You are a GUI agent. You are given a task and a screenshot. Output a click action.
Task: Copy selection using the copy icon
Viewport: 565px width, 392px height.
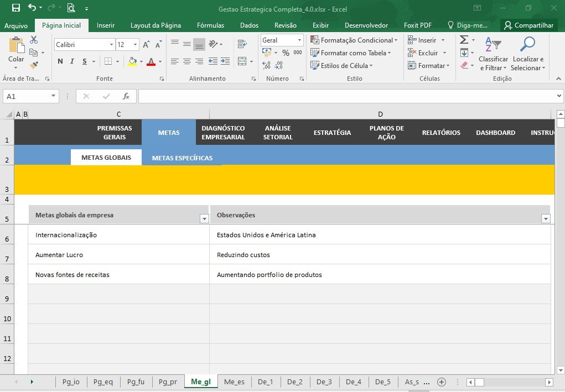tap(34, 53)
